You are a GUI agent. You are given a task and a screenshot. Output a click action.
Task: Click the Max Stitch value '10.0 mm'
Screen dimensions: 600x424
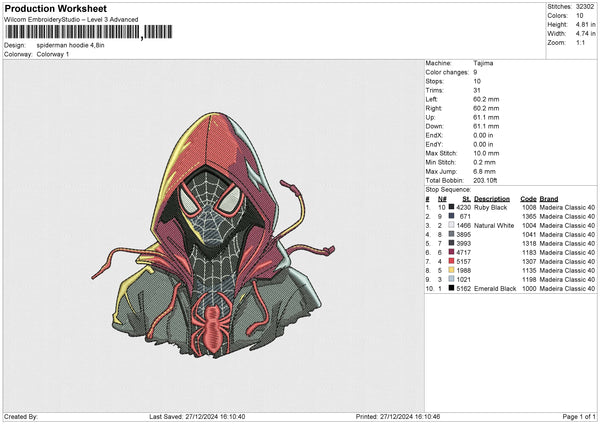[x=486, y=153]
